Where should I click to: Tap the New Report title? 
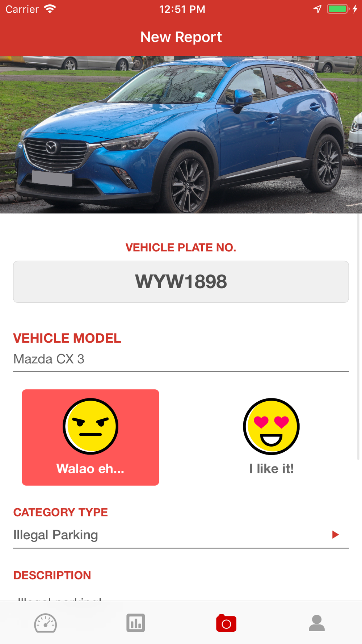(181, 37)
